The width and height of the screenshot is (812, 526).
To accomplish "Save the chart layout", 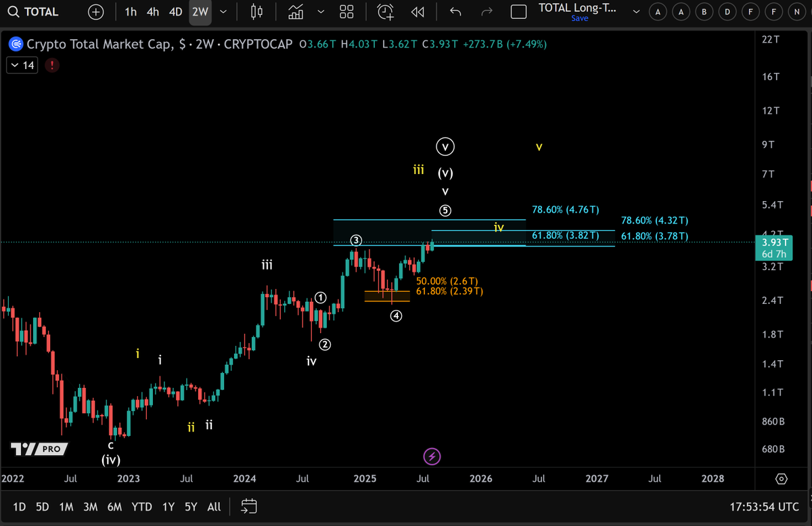I will (x=579, y=18).
